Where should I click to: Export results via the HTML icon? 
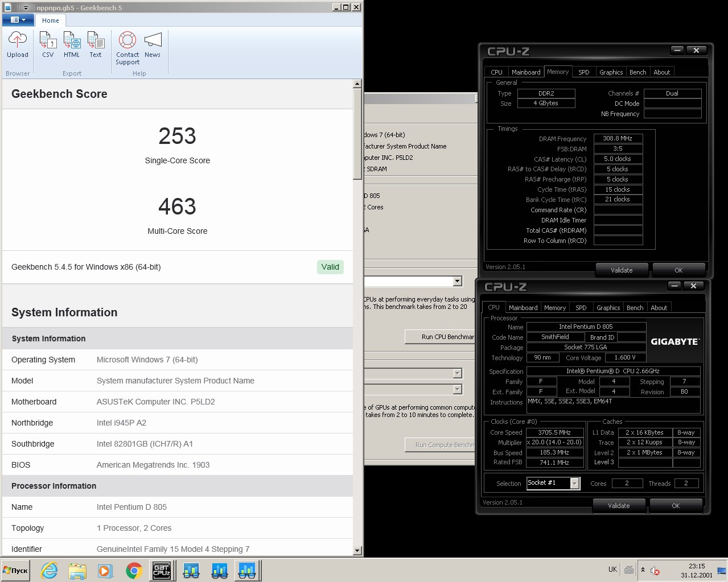72,40
